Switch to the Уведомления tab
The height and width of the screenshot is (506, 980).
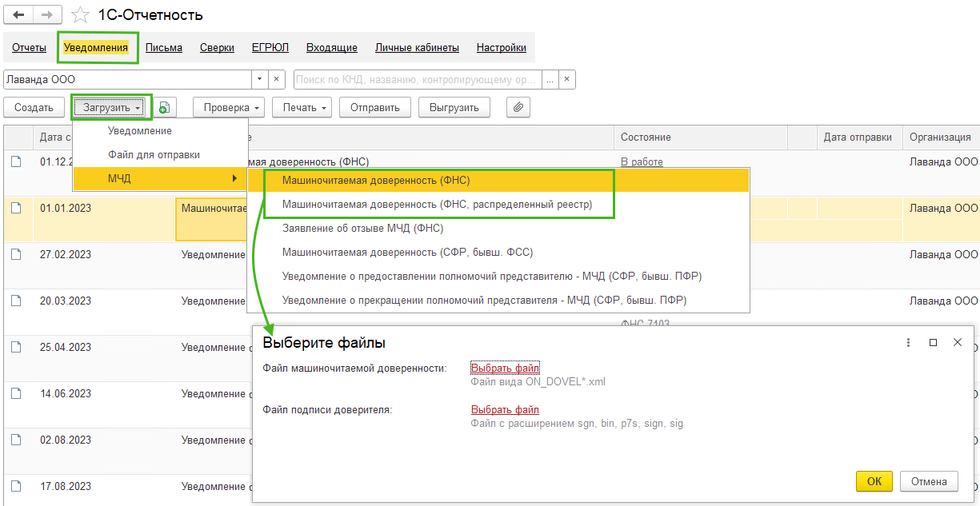coord(96,48)
